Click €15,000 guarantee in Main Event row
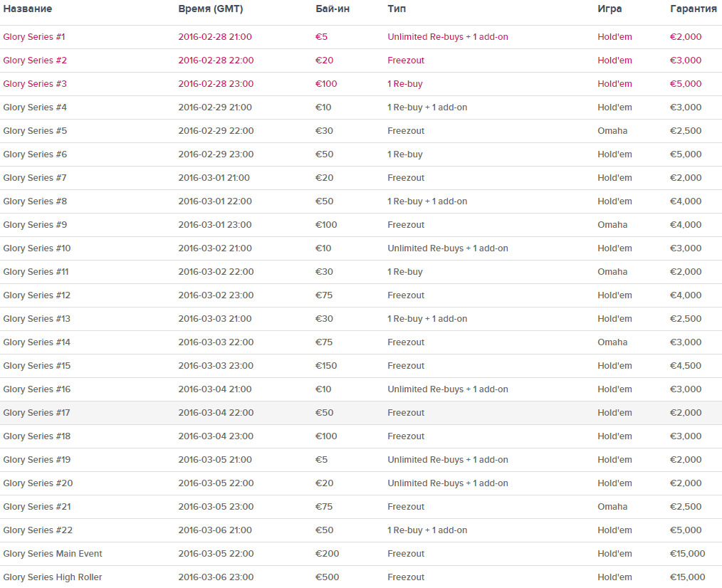The width and height of the screenshot is (722, 588). click(x=687, y=553)
